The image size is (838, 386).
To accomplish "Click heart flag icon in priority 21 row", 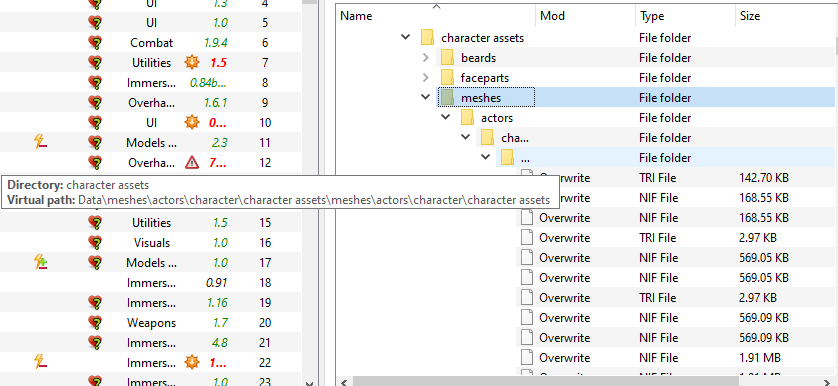I will pos(95,343).
